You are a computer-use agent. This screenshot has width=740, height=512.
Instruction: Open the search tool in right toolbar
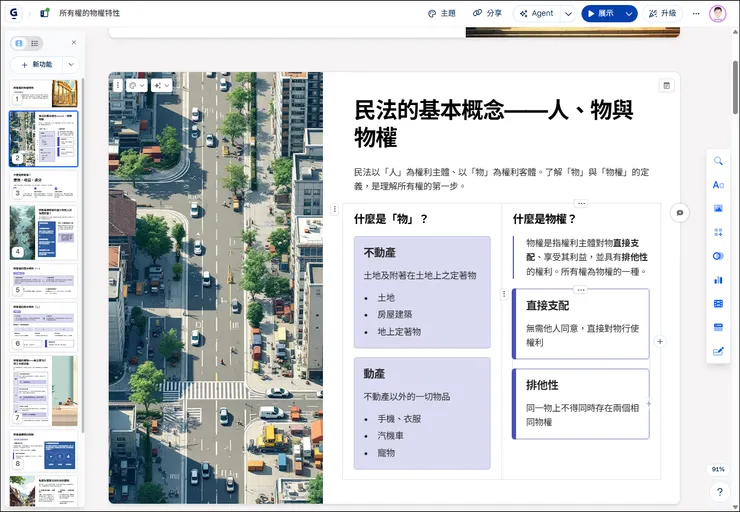718,161
